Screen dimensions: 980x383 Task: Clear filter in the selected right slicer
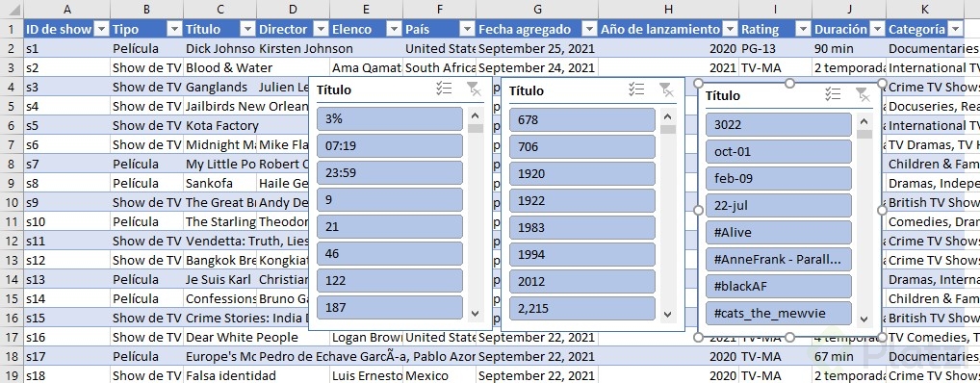(864, 95)
